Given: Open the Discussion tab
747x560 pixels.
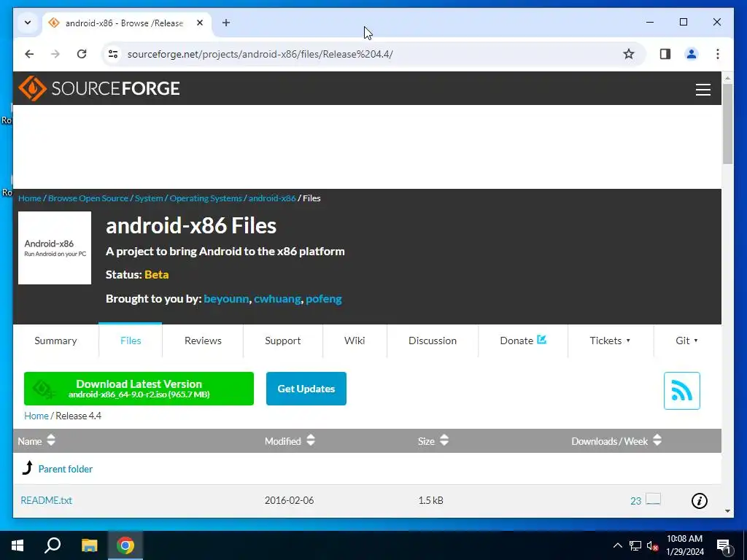Looking at the screenshot, I should (433, 341).
